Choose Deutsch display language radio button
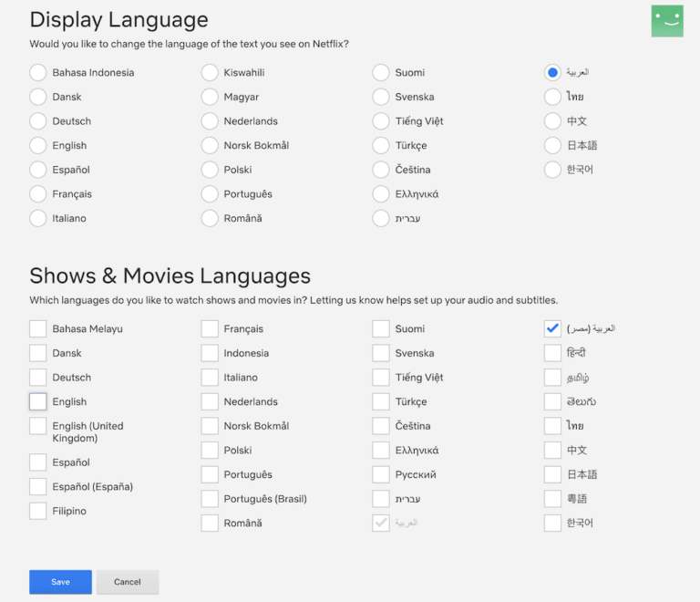 [38, 121]
